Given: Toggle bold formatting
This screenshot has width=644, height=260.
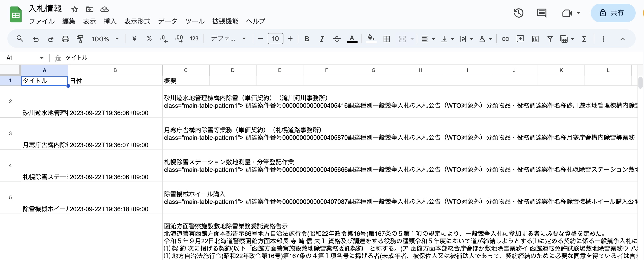Looking at the screenshot, I should point(307,39).
